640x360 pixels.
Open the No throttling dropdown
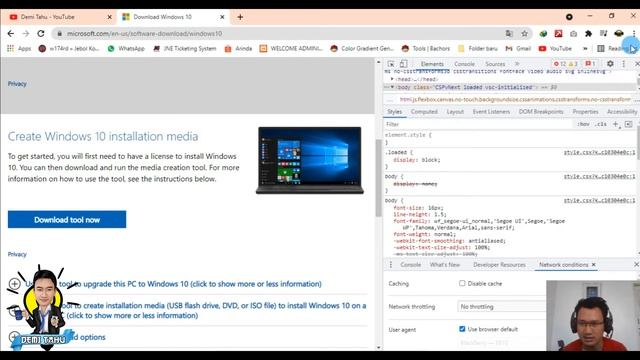pyautogui.click(x=501, y=306)
